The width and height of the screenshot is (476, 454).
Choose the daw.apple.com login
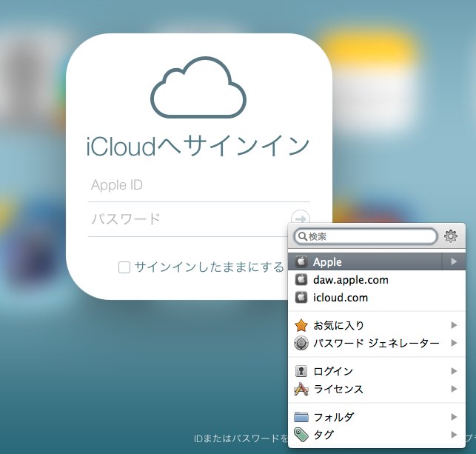point(376,280)
